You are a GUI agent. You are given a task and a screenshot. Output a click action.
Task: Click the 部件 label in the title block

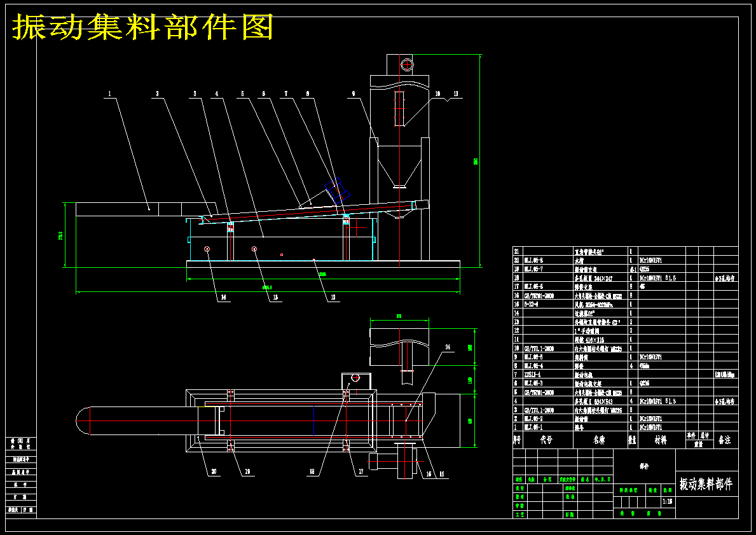click(644, 466)
